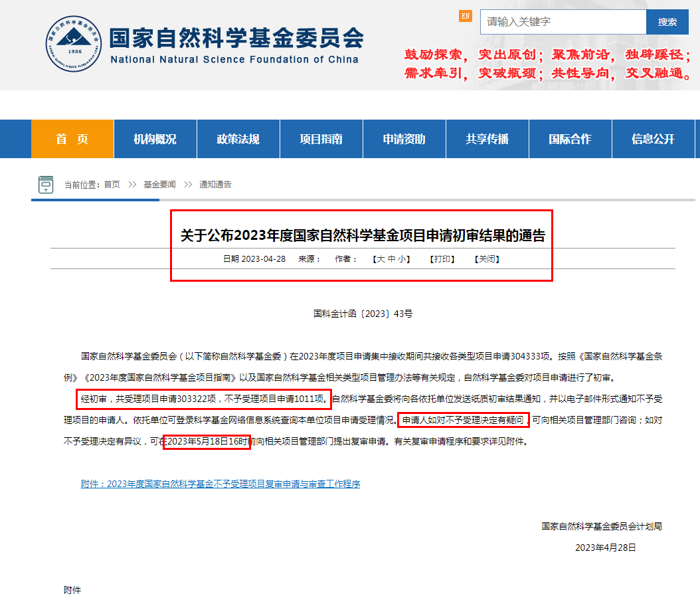Image resolution: width=700 pixels, height=610 pixels.
Task: Navigate to 首页 via the breadcrumb link
Action: click(x=114, y=185)
